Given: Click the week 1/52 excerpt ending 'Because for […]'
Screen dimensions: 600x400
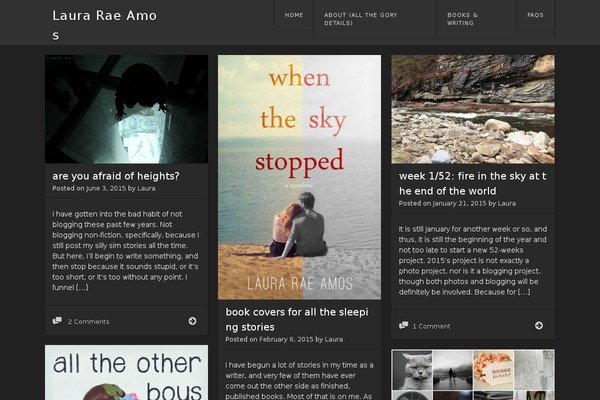Looking at the screenshot, I should pyautogui.click(x=473, y=260).
